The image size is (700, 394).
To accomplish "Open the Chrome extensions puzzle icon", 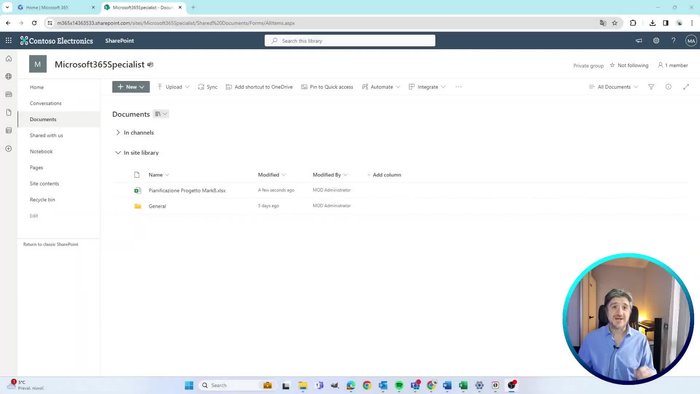I will (x=633, y=23).
